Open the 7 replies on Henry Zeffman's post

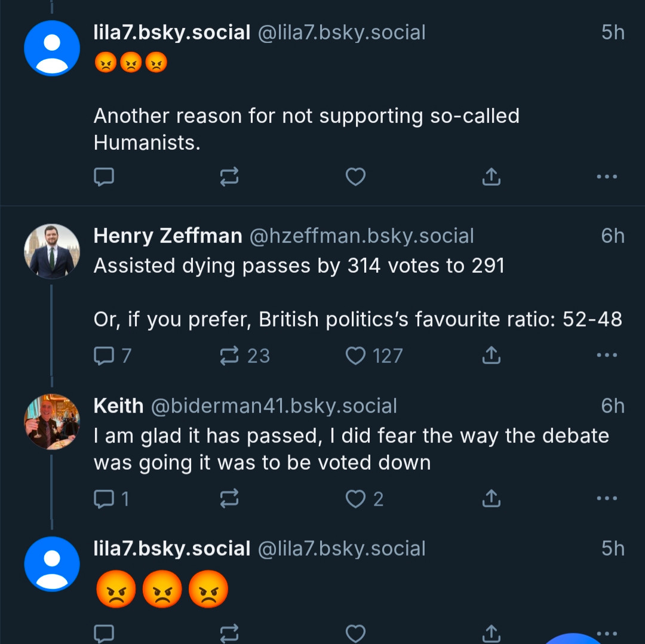pyautogui.click(x=112, y=356)
